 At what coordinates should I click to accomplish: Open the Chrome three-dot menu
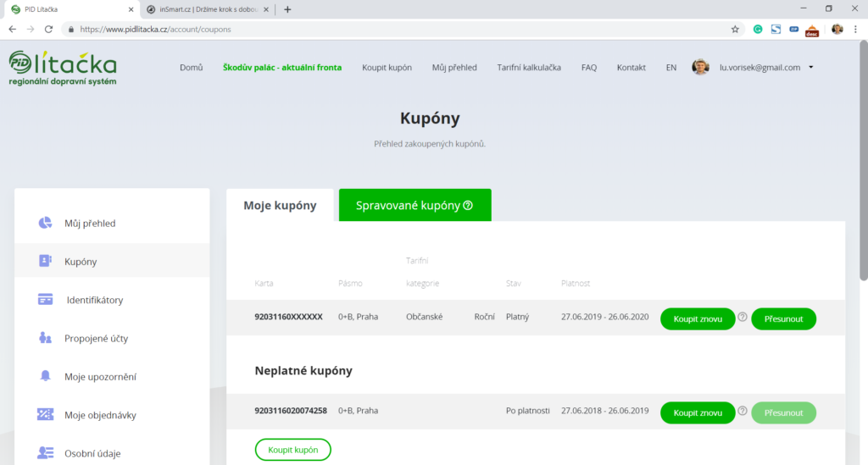coord(855,30)
